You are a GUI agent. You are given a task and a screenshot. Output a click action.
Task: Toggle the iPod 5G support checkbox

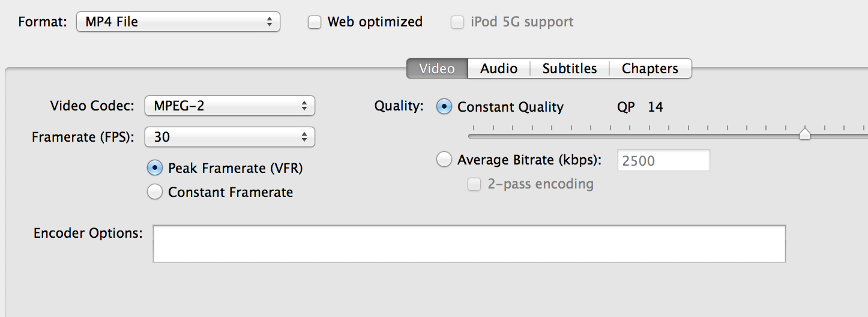click(x=457, y=22)
